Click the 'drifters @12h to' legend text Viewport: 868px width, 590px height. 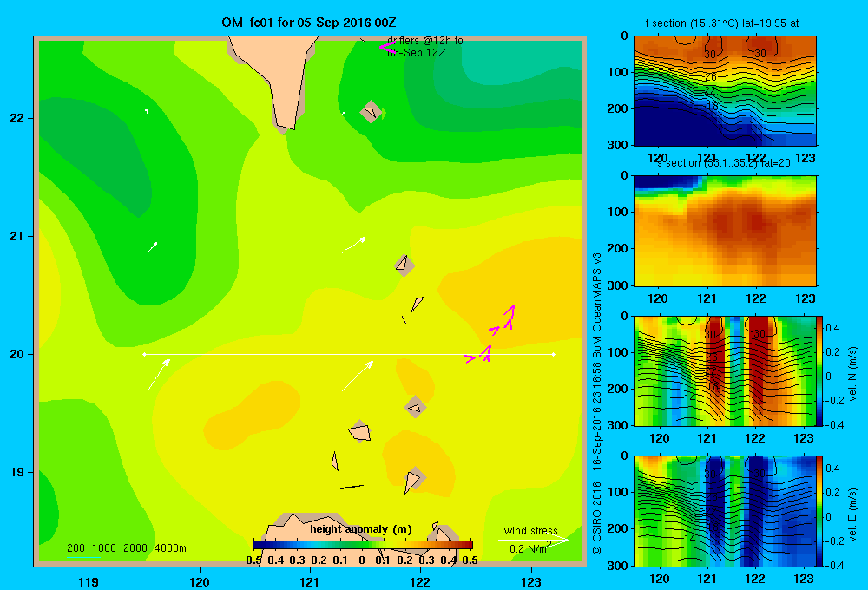click(x=425, y=41)
